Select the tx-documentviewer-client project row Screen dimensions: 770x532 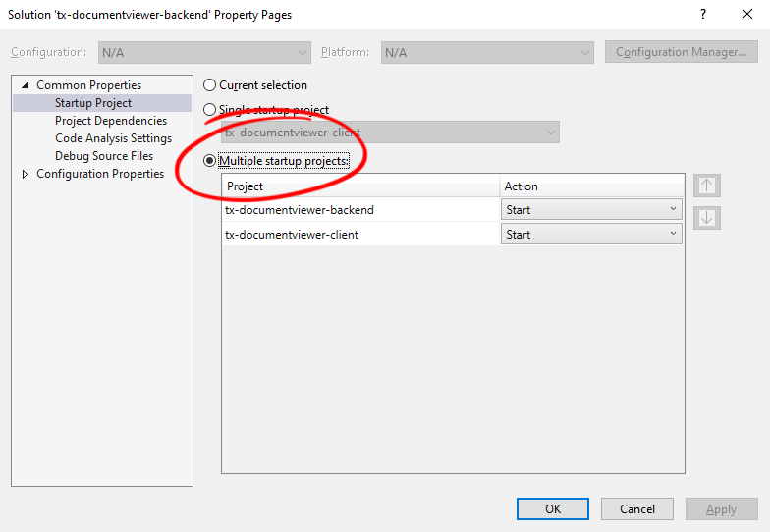tap(361, 234)
